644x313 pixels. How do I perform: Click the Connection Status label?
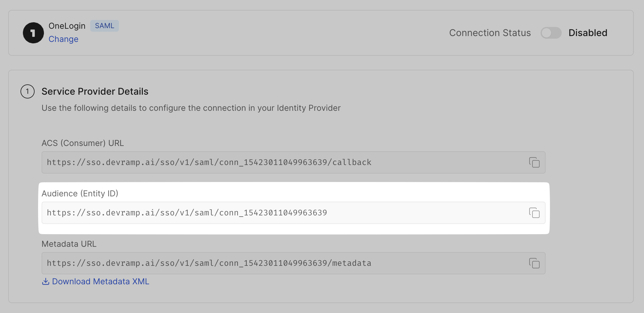(x=490, y=33)
